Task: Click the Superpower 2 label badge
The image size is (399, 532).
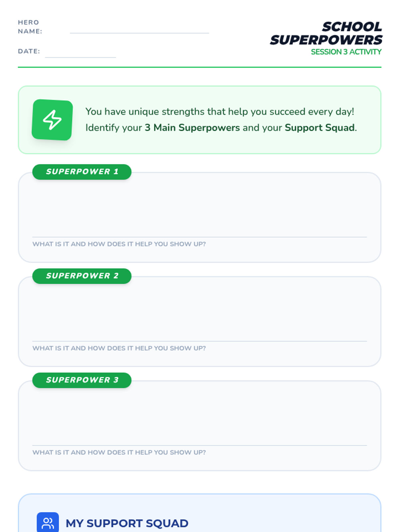Action: [82, 276]
